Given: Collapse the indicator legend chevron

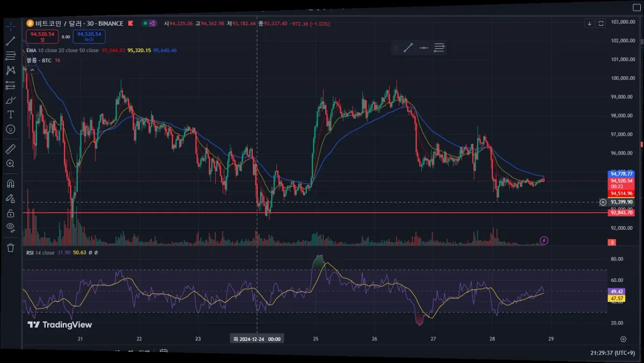Looking at the screenshot, I should [31, 69].
